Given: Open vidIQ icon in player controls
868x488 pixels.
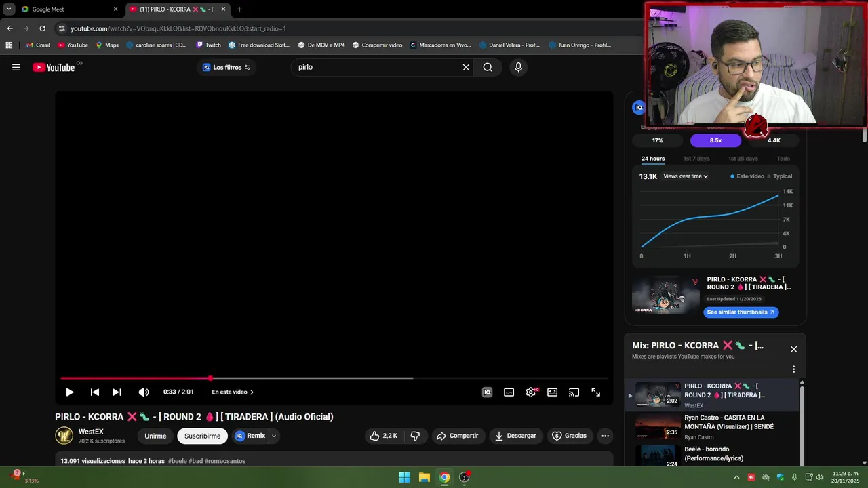Looking at the screenshot, I should 487,392.
